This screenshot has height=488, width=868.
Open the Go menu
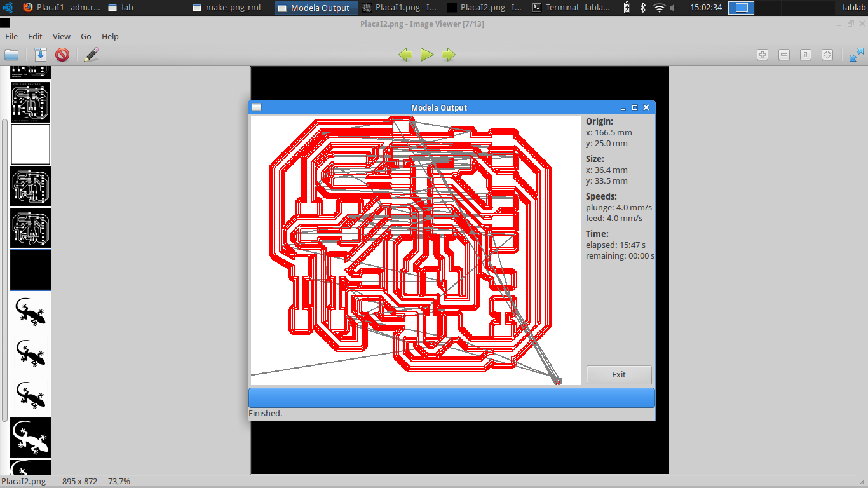(x=86, y=37)
